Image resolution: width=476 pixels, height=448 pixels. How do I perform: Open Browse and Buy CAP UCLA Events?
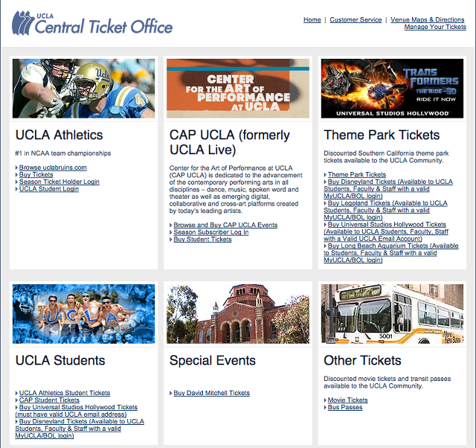(225, 225)
